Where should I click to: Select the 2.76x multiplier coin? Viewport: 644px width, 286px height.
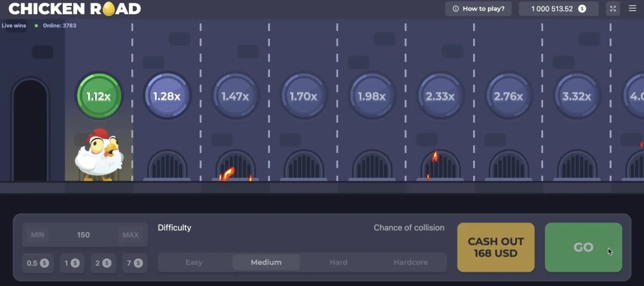click(509, 96)
